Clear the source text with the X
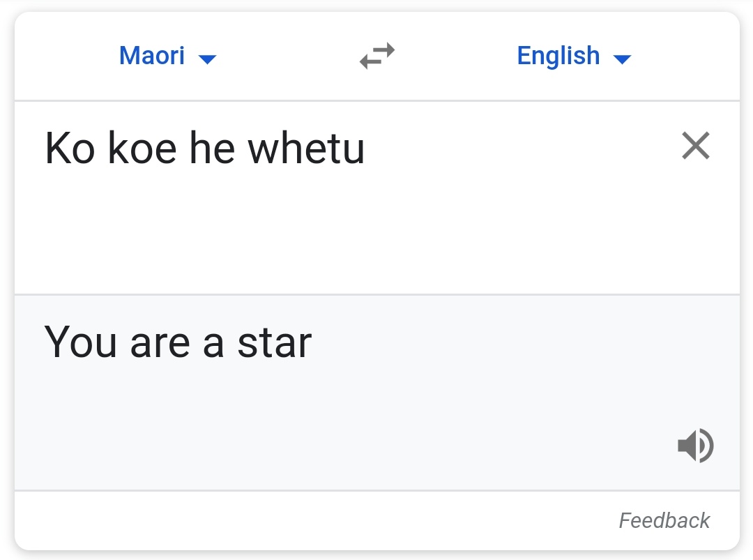Screen dimensions: 753x560 coord(695,146)
